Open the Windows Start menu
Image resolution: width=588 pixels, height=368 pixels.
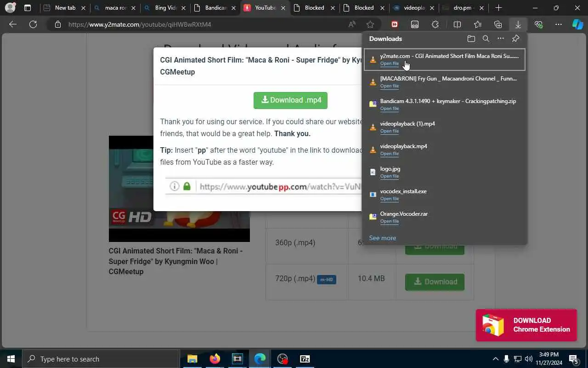click(x=11, y=359)
